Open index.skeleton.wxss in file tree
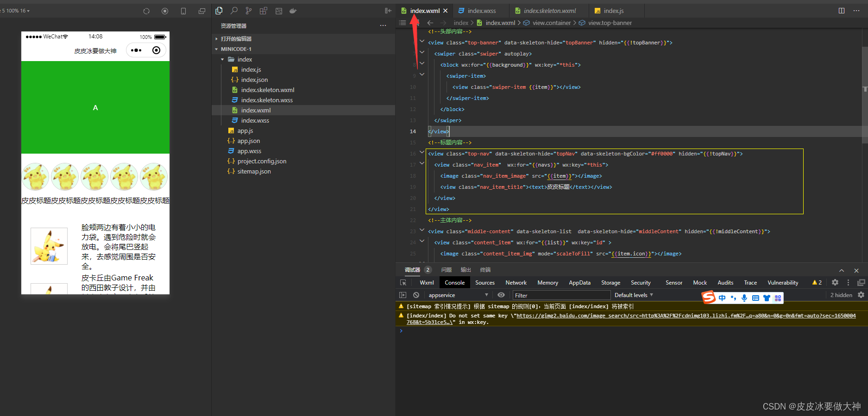This screenshot has height=416, width=868. tap(267, 100)
